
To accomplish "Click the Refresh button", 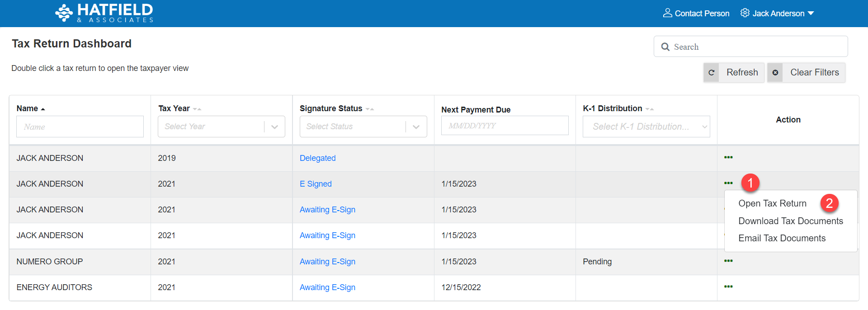I will (734, 72).
